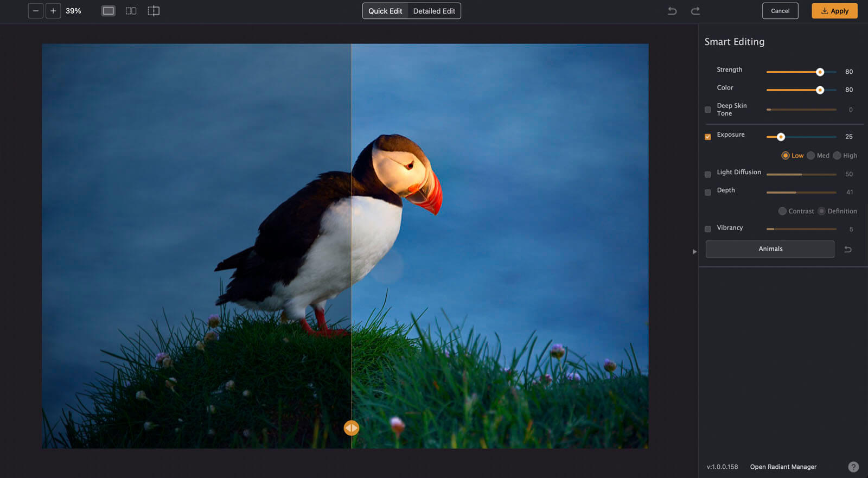Open Radiant Manager link

[x=783, y=467]
